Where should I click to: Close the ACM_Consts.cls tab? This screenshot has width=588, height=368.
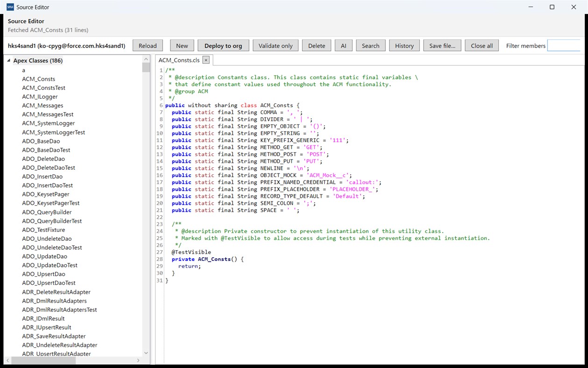click(206, 60)
